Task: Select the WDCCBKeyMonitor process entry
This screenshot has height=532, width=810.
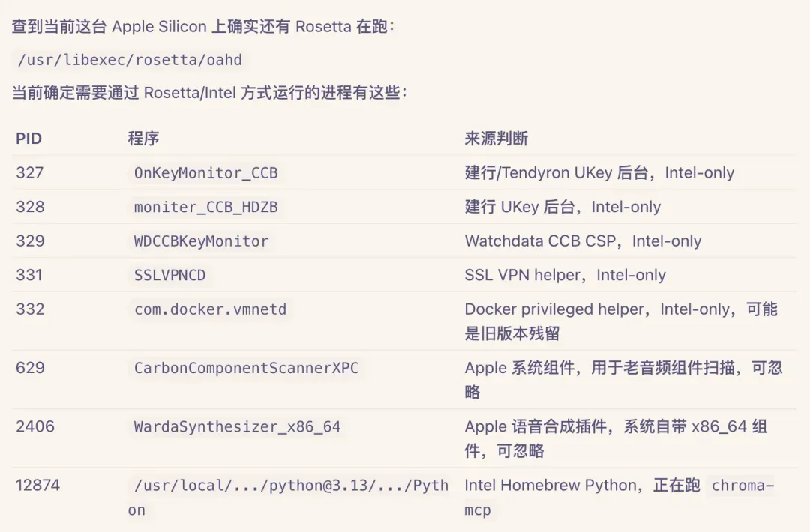Action: (x=202, y=241)
